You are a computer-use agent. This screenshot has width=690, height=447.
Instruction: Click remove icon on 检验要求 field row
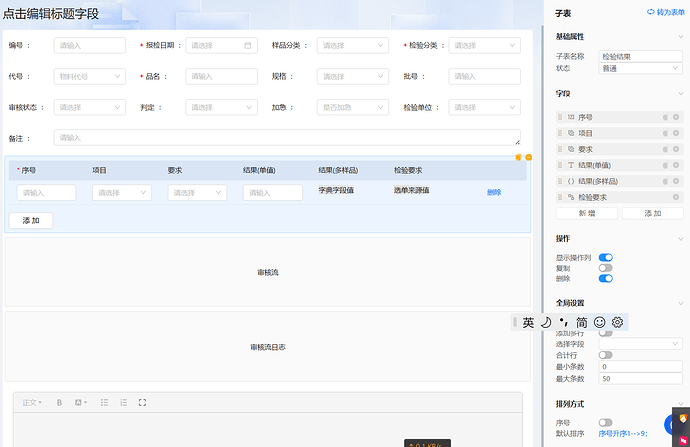[x=676, y=197]
